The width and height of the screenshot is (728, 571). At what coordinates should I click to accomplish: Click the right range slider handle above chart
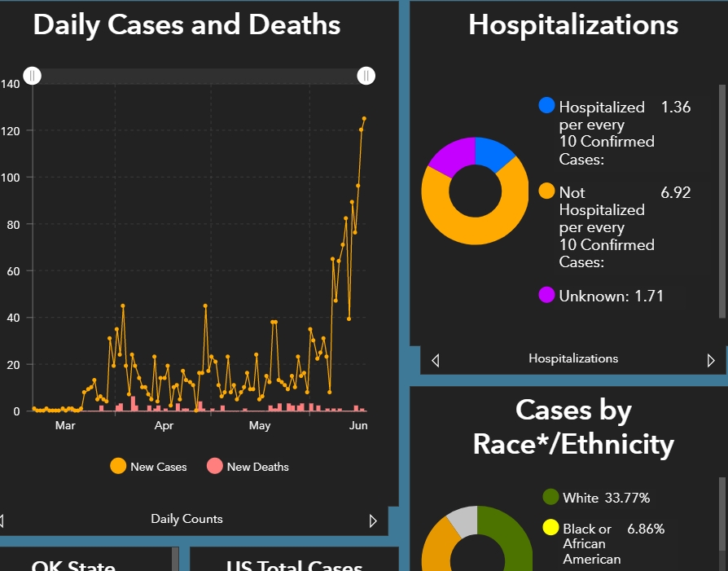[366, 76]
